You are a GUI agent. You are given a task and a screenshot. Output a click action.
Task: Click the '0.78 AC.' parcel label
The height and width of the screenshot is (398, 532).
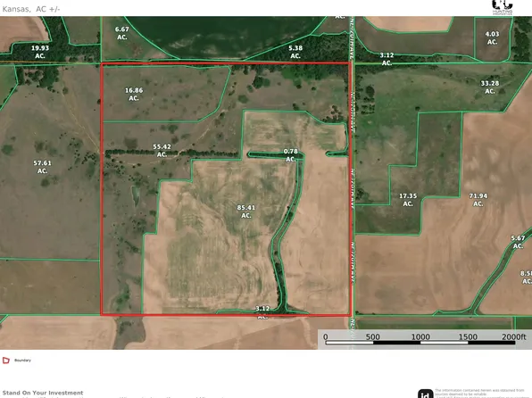click(290, 155)
